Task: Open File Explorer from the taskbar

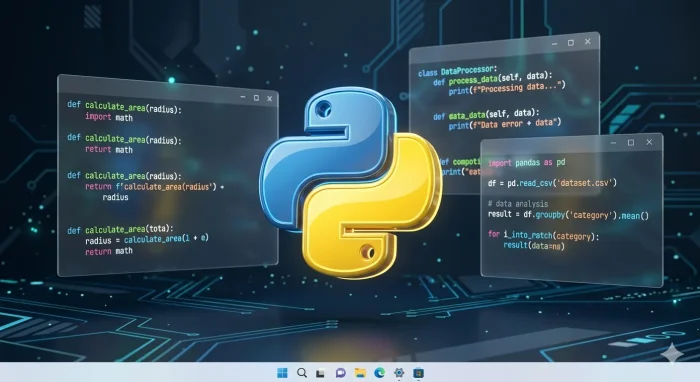Action: (360, 373)
